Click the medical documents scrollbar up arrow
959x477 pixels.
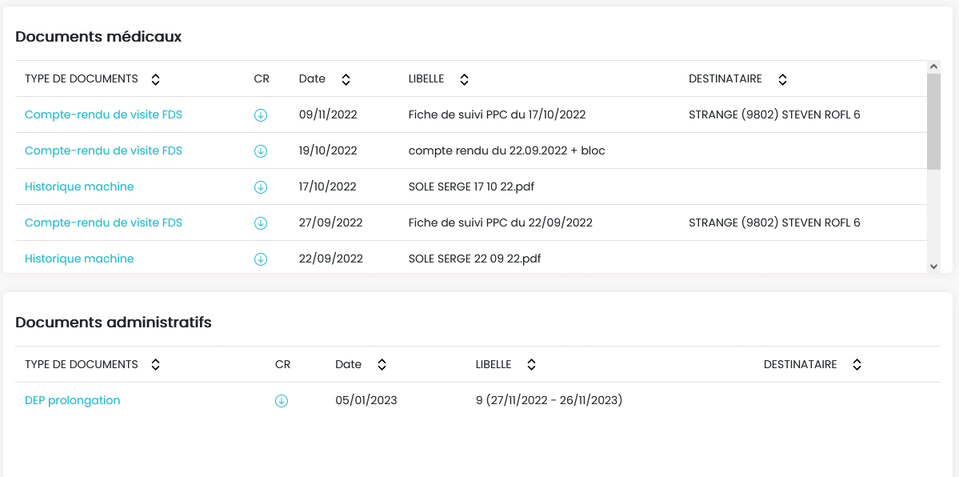933,67
